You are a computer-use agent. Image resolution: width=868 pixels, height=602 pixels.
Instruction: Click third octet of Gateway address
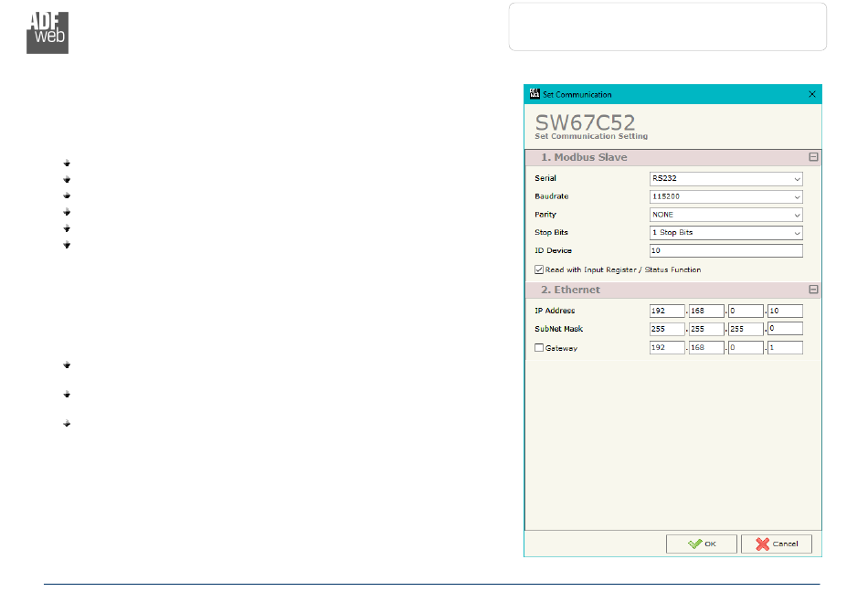click(746, 348)
